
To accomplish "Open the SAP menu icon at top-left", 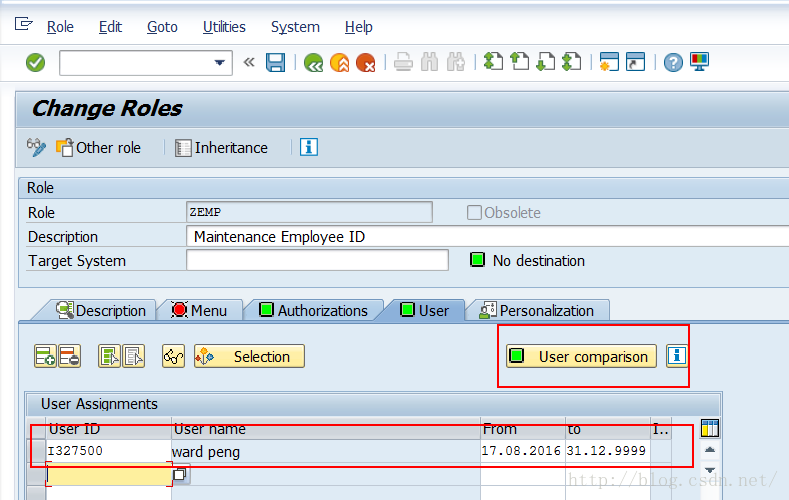I will (x=23, y=24).
